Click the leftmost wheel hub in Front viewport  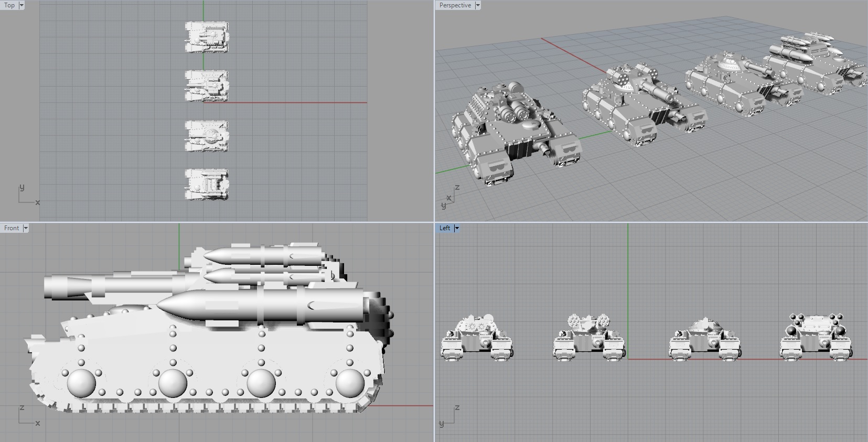[82, 383]
